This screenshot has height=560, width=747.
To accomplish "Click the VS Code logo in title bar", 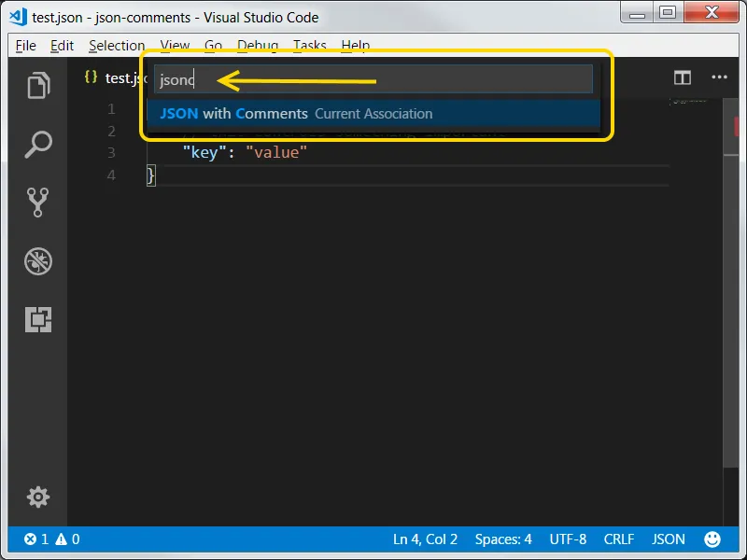I will [18, 17].
